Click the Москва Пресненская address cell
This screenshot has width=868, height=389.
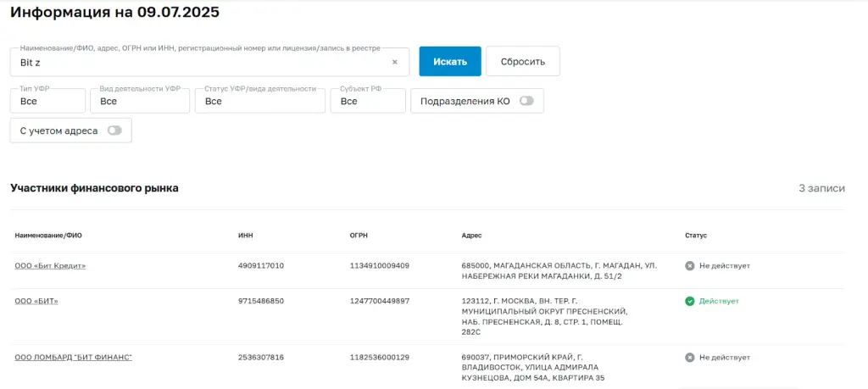click(545, 316)
